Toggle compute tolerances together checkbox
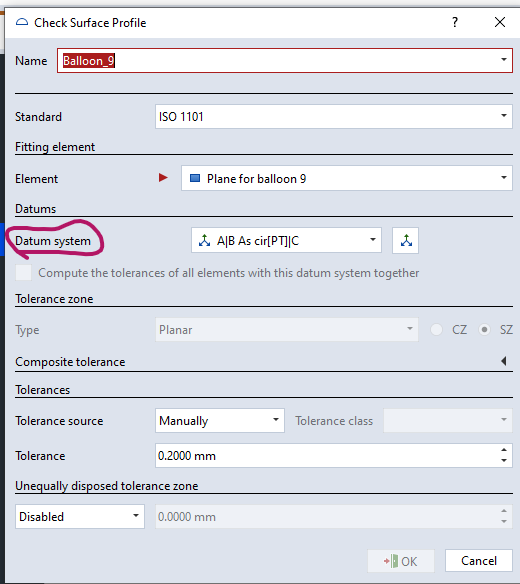 tap(23, 273)
